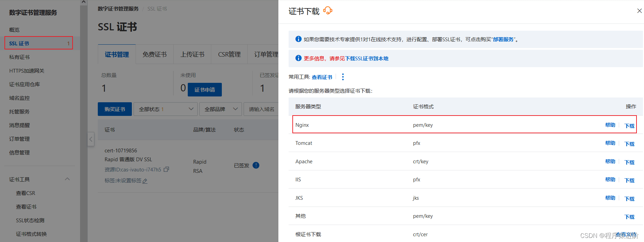Click the blue info icon beside 已签发
This screenshot has width=644, height=242.
(256, 165)
